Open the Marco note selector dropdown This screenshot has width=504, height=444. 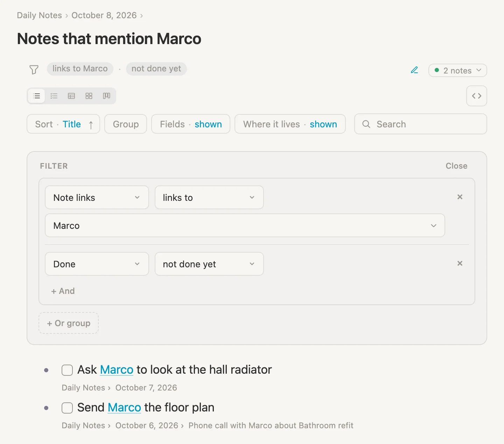pos(245,225)
